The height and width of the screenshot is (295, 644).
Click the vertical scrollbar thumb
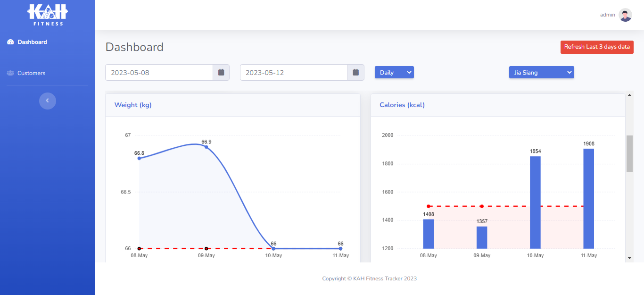629,153
